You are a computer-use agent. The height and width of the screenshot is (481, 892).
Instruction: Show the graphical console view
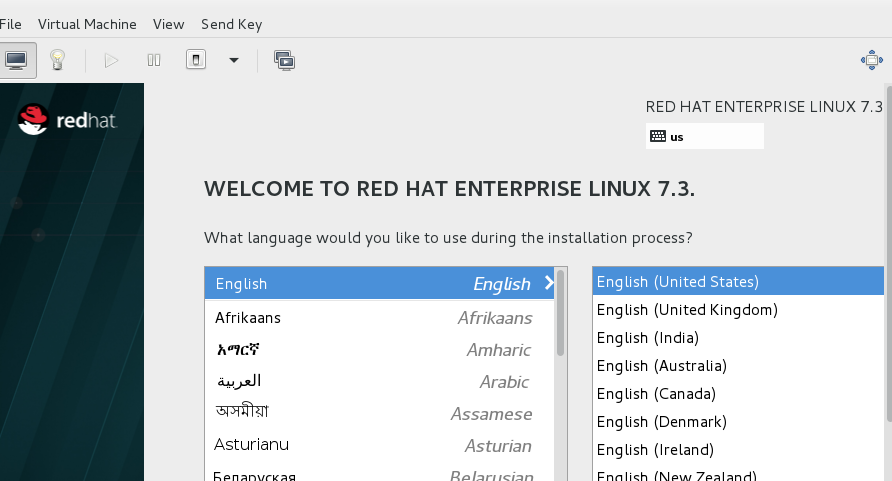(16, 60)
